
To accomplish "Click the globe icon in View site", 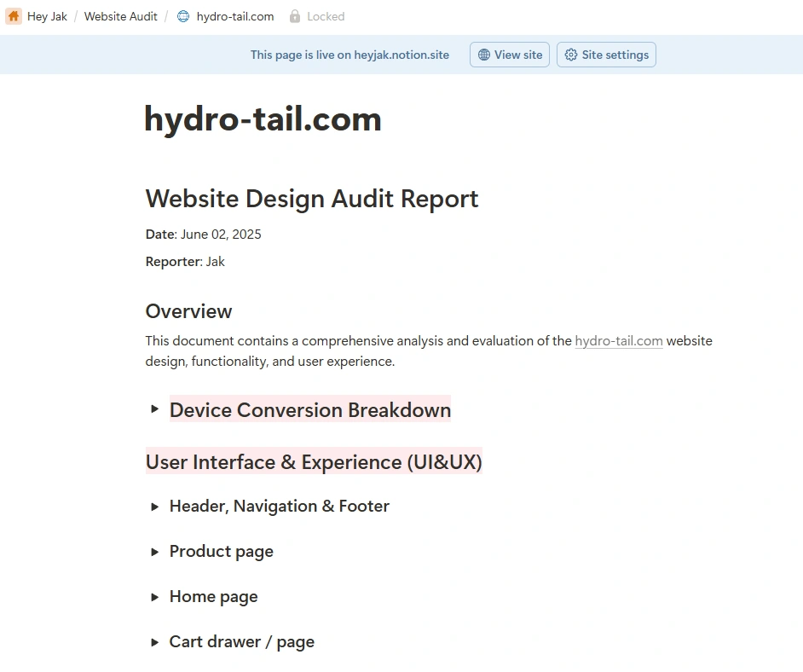I will (484, 55).
